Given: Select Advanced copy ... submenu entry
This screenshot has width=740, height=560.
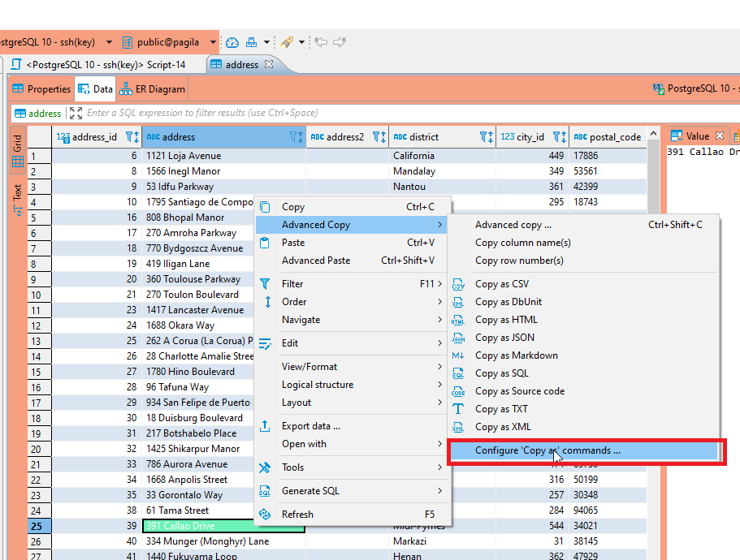Looking at the screenshot, I should pos(583,225).
